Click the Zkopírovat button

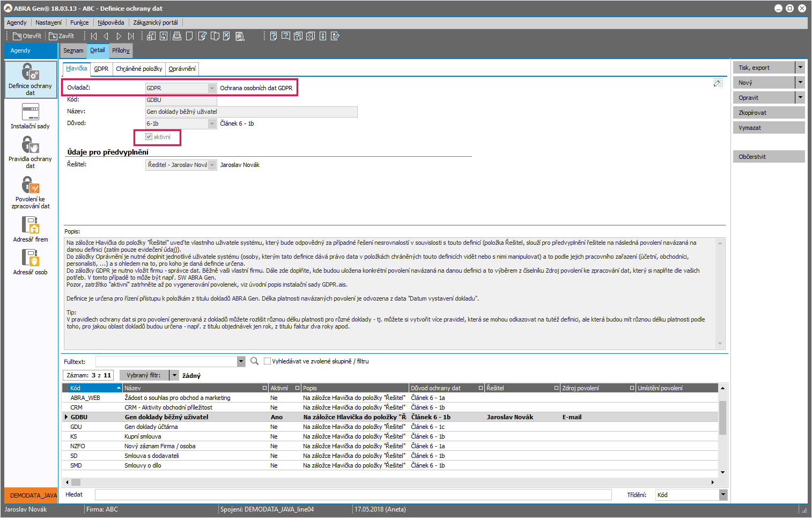(x=768, y=113)
